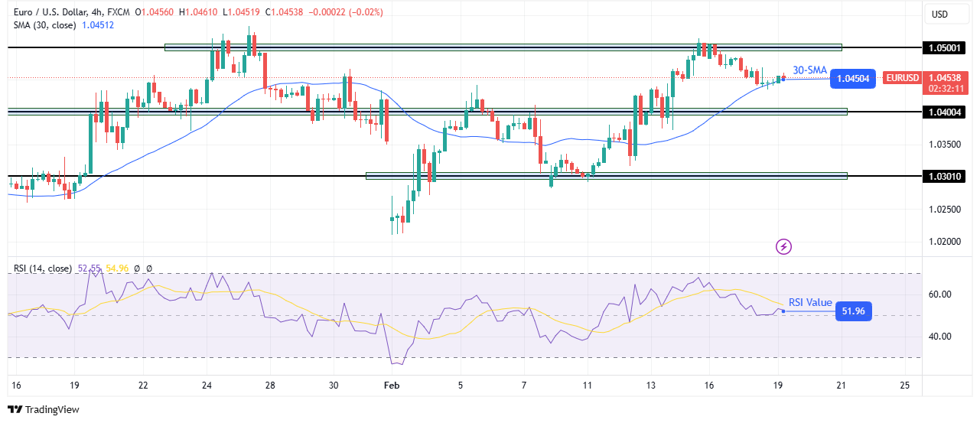
Task: Click the TradingView logo
Action: point(44,410)
